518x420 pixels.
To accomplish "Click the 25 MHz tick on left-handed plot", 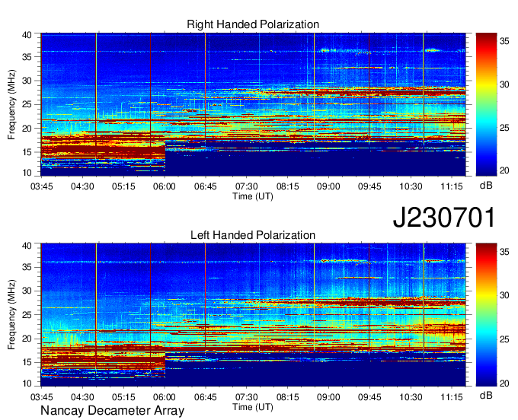I will pyautogui.click(x=27, y=315).
